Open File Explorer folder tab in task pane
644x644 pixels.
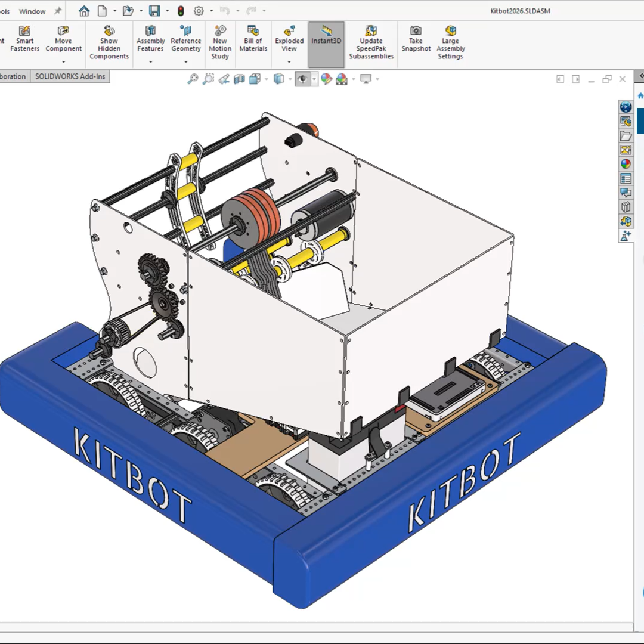[x=626, y=136]
